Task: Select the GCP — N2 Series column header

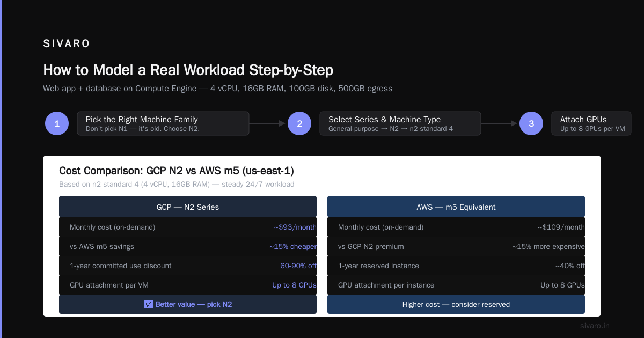Action: [x=188, y=207]
